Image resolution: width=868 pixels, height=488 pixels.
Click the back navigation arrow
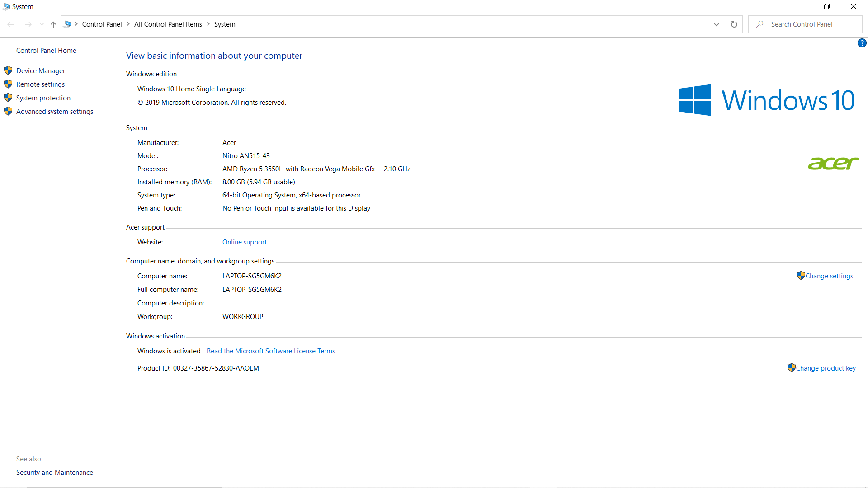tap(10, 24)
